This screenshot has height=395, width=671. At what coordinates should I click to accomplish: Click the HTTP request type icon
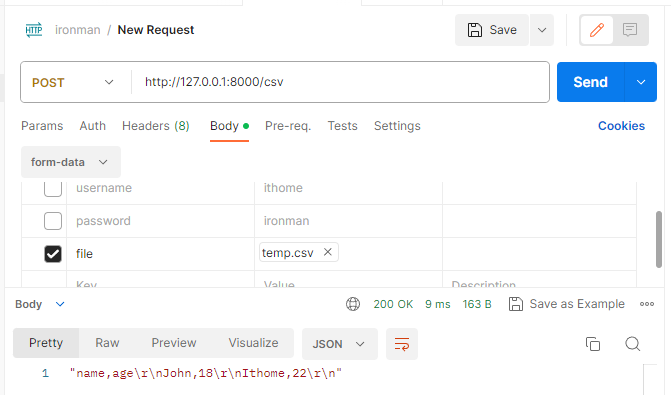[34, 30]
